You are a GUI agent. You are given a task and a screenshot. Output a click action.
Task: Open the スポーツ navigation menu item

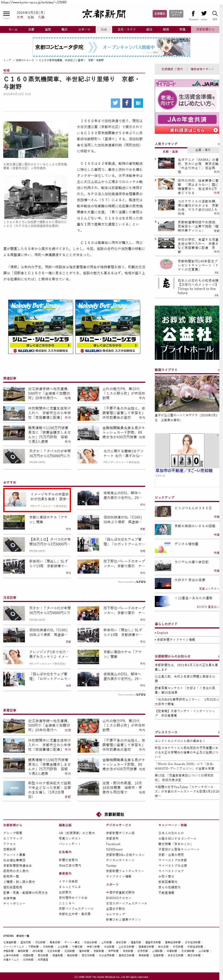[84, 29]
